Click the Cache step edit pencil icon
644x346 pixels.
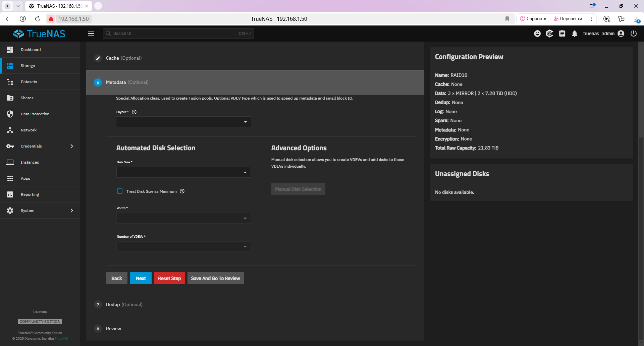pyautogui.click(x=98, y=58)
